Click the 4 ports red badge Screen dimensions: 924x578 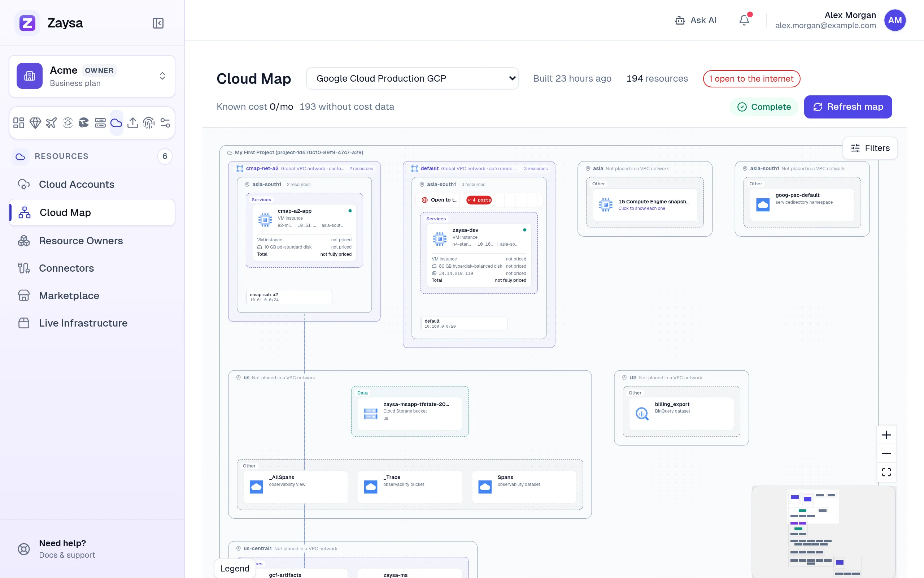[479, 200]
